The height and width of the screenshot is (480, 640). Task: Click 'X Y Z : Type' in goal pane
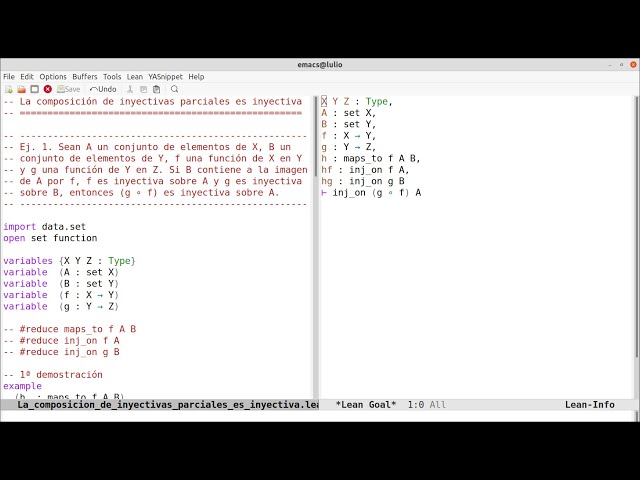click(357, 101)
